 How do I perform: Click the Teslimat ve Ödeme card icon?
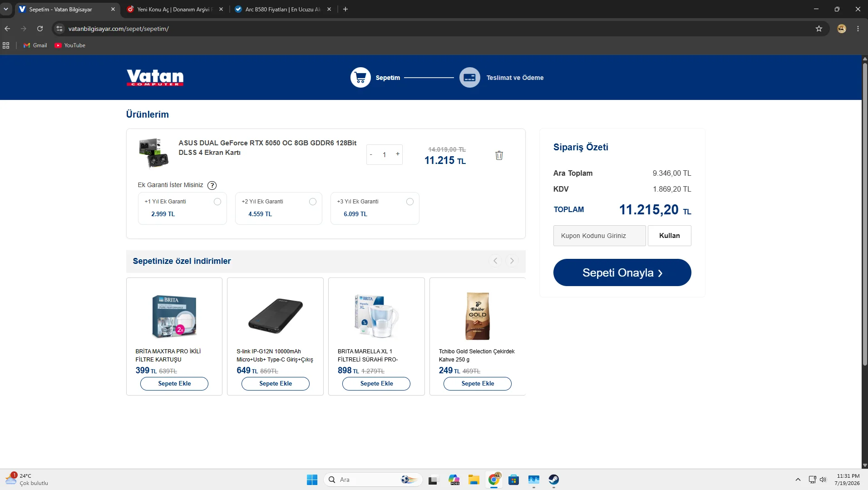(469, 78)
